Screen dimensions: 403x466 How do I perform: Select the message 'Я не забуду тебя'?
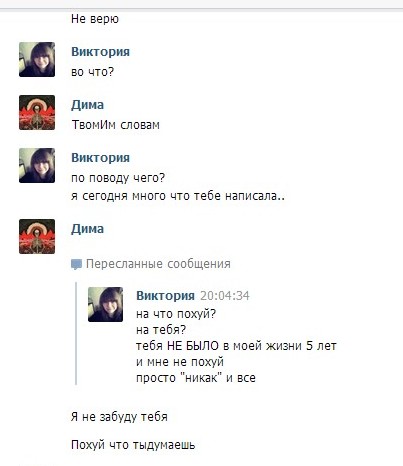(x=119, y=417)
